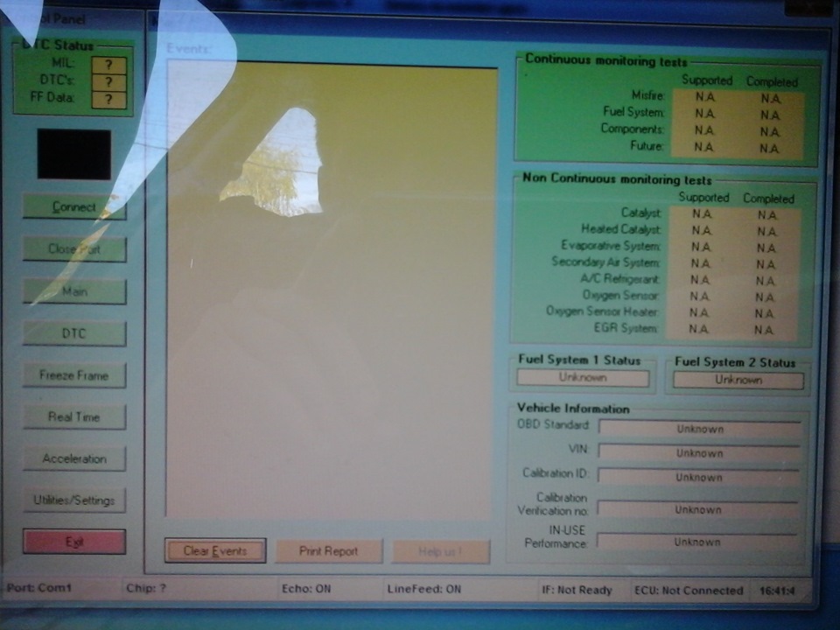840x630 pixels.
Task: Open the Main panel button
Action: click(x=74, y=291)
